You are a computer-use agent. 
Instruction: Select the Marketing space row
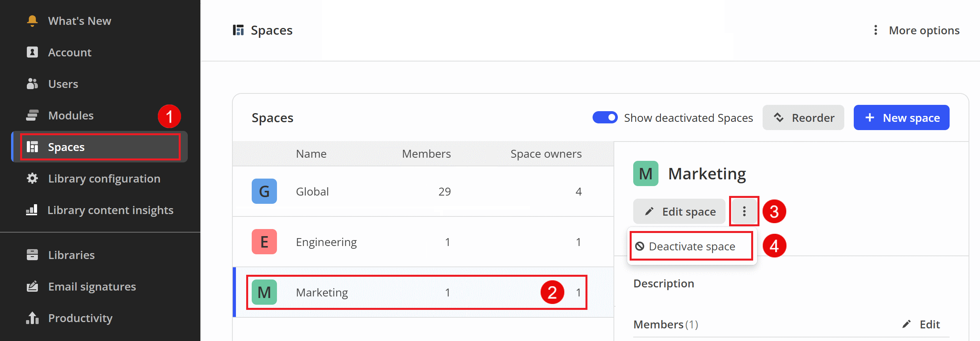423,292
